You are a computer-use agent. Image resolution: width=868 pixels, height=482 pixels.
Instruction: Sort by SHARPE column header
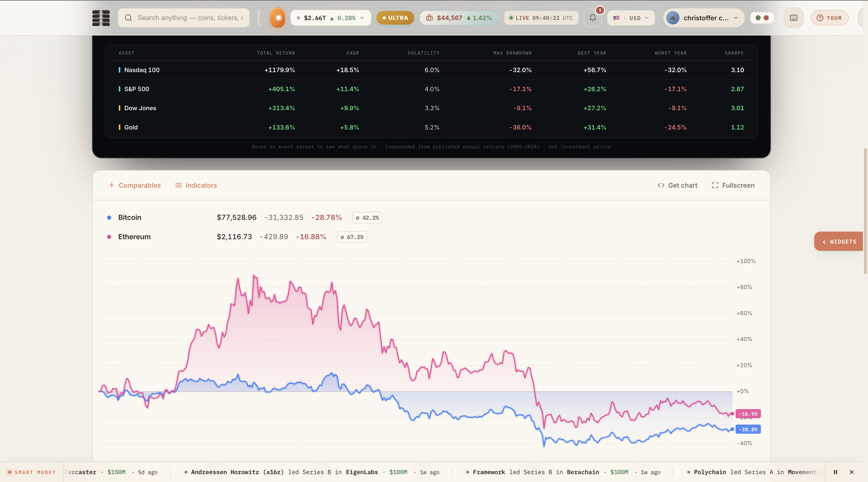(734, 53)
